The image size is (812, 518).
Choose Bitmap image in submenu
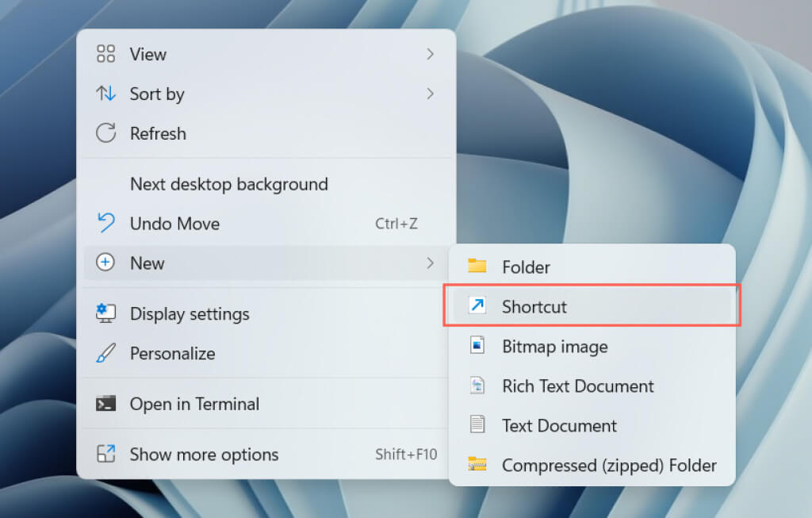click(x=592, y=346)
